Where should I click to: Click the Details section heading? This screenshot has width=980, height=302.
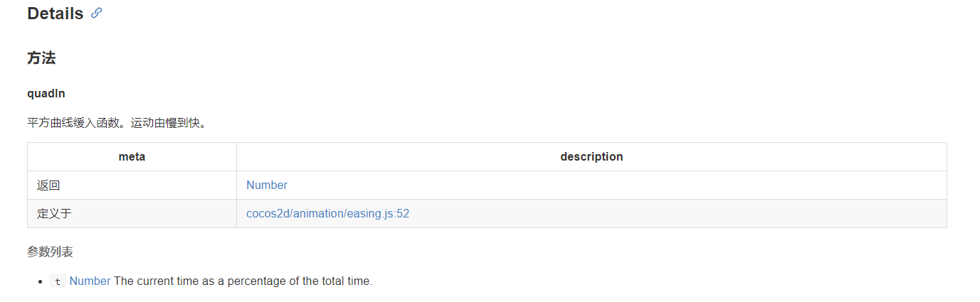(55, 14)
